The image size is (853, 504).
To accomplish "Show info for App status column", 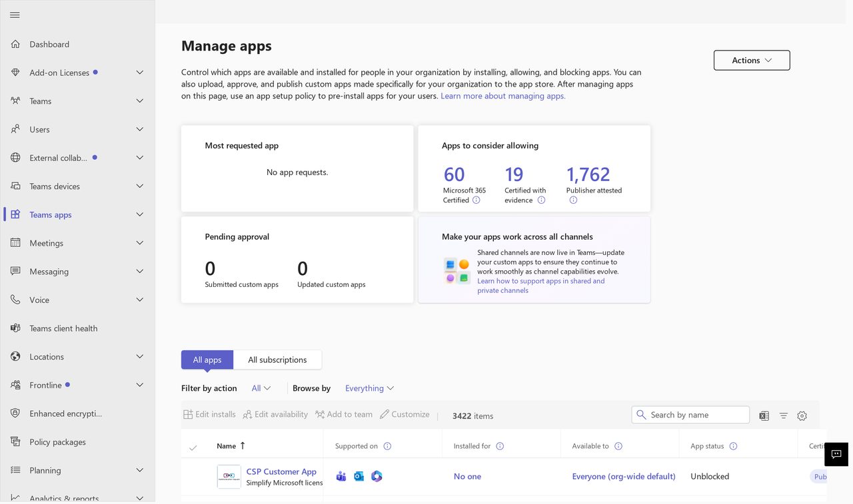I will click(734, 446).
